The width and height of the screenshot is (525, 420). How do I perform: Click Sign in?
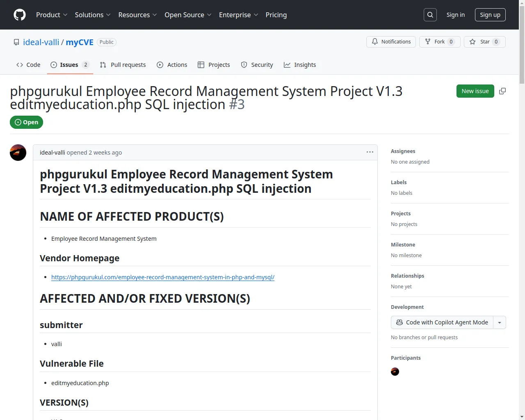[456, 15]
